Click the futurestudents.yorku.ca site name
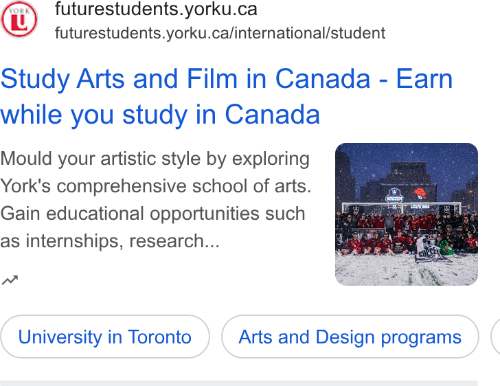The image size is (500, 386). pyautogui.click(x=156, y=9)
